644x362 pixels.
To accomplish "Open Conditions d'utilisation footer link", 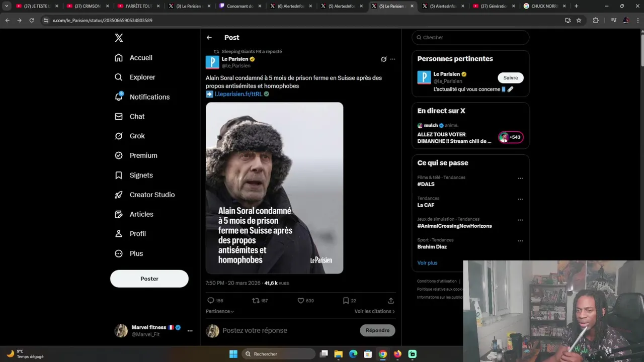I will [x=437, y=281].
